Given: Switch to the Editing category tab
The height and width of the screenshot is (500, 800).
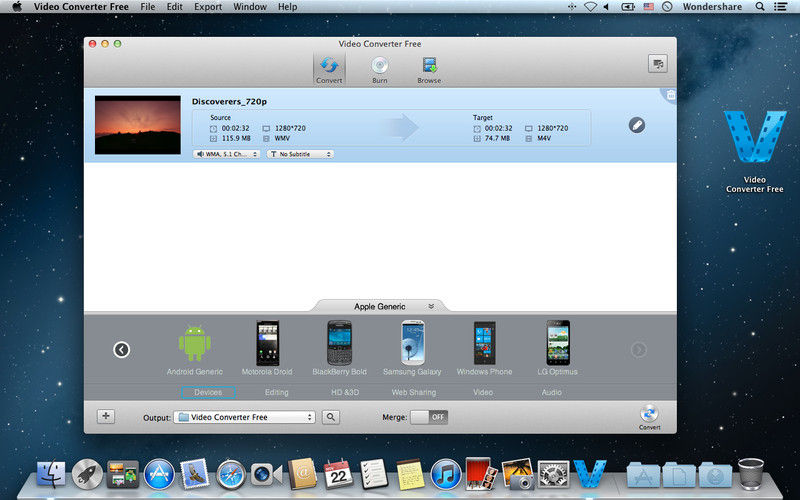Looking at the screenshot, I should tap(277, 392).
